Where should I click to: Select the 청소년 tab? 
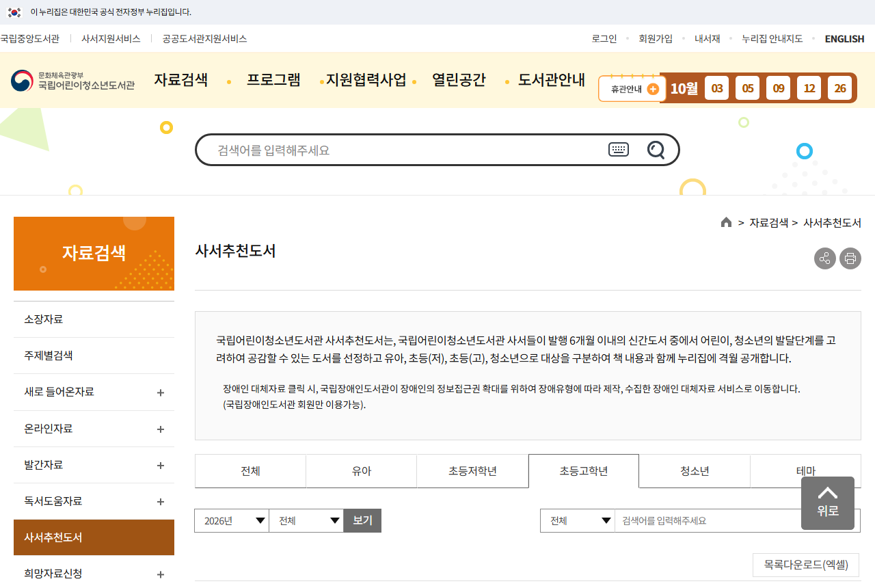tap(695, 471)
